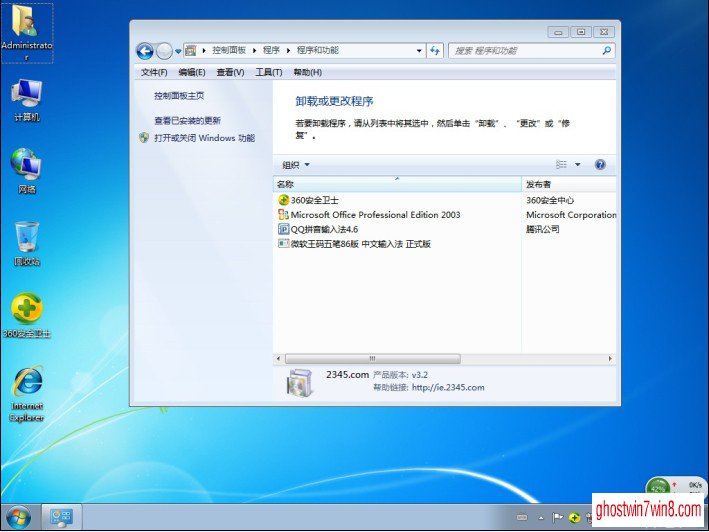
Task: Open the Administrator folder desktop icon
Action: click(27, 32)
